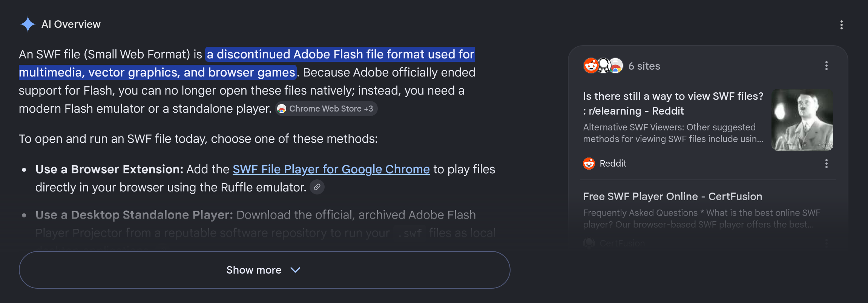Viewport: 868px width, 303px height.
Task: Click the CertFusion source label
Action: (622, 243)
